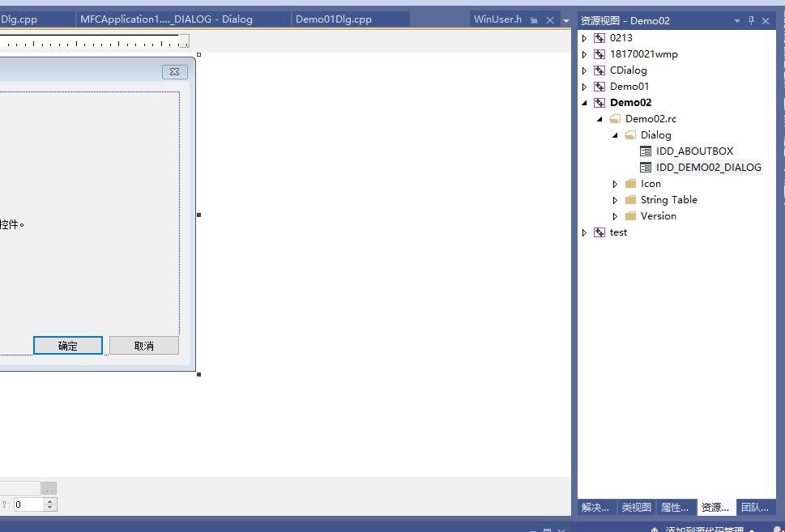
Task: Switch to the 属性... bottom tab
Action: tap(676, 508)
